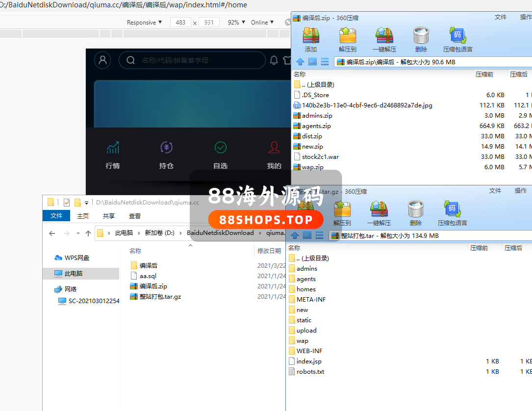Expand the 92% zoom dropdown
532x411 pixels.
click(x=236, y=23)
